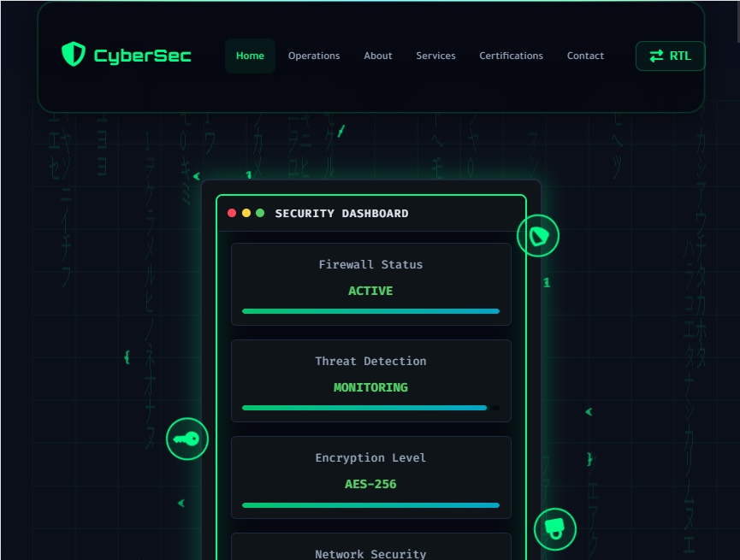Image resolution: width=740 pixels, height=560 pixels.
Task: Toggle the RTL layout direction button
Action: pos(670,56)
